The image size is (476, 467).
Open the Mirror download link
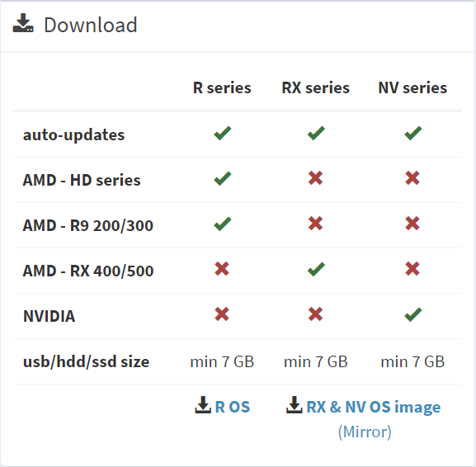tap(365, 432)
